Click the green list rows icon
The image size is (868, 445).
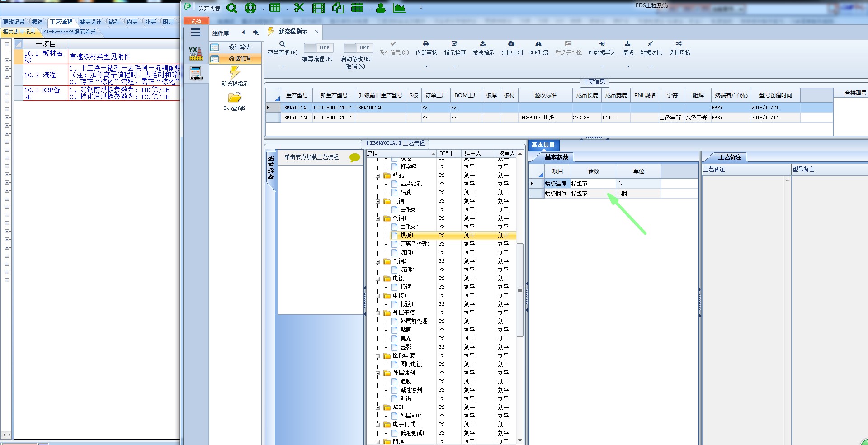pyautogui.click(x=357, y=8)
